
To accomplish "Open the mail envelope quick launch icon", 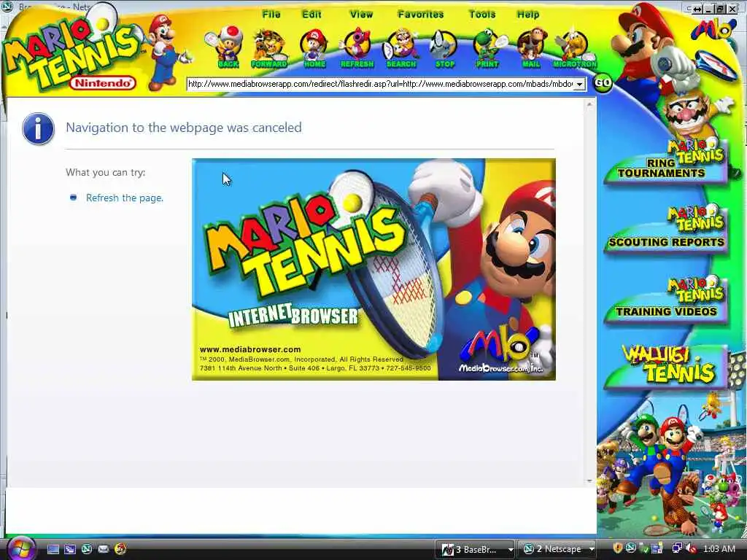I will tap(104, 549).
